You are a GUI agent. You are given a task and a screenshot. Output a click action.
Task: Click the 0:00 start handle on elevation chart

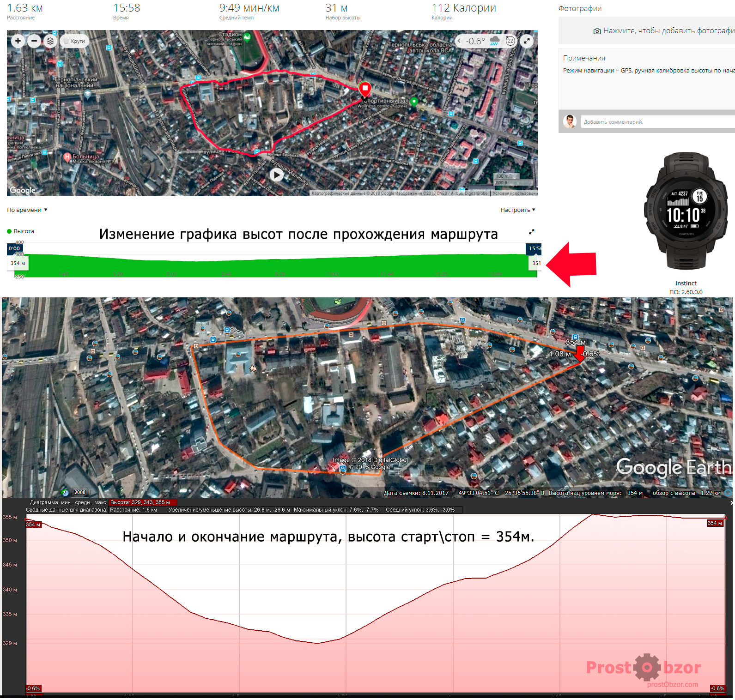pos(14,248)
